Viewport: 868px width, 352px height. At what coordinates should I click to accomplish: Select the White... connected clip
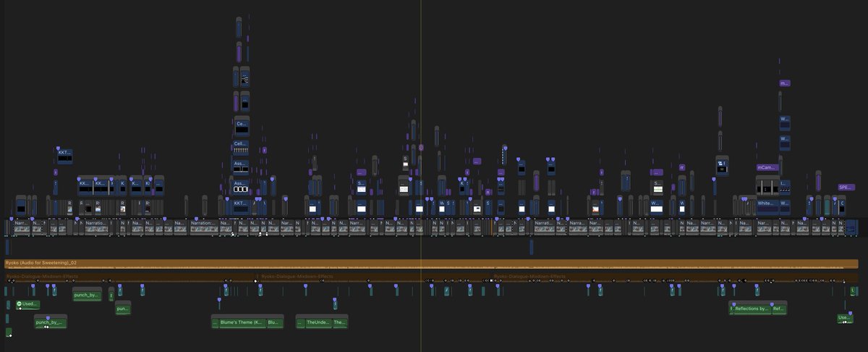[766, 206]
